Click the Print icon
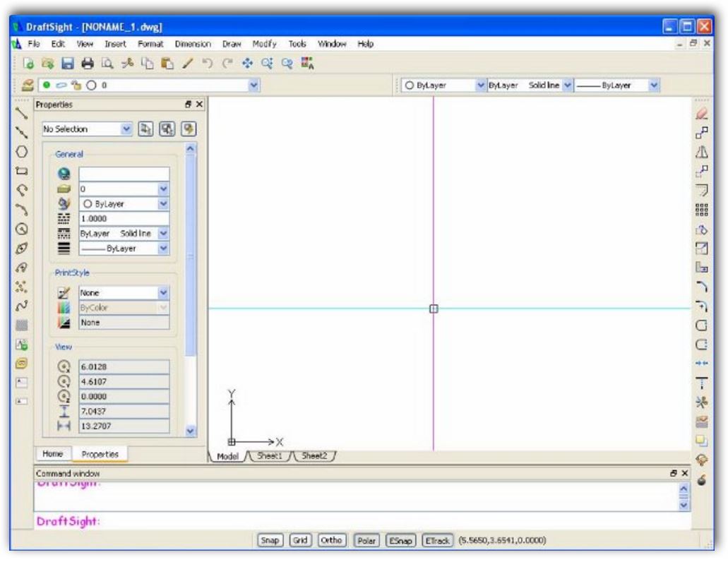728x562 pixels. point(88,64)
